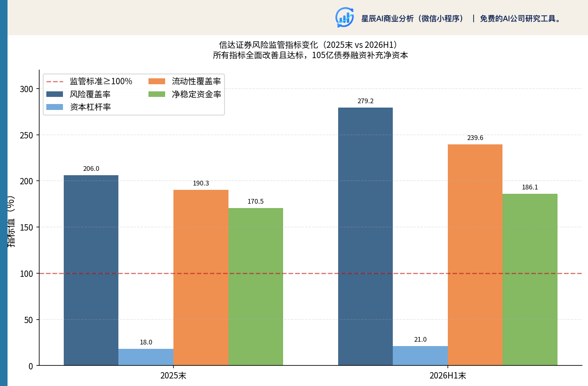Click the dark blue 风险覆盖率 legend swatch
This screenshot has width=588, height=386.
tap(55, 94)
